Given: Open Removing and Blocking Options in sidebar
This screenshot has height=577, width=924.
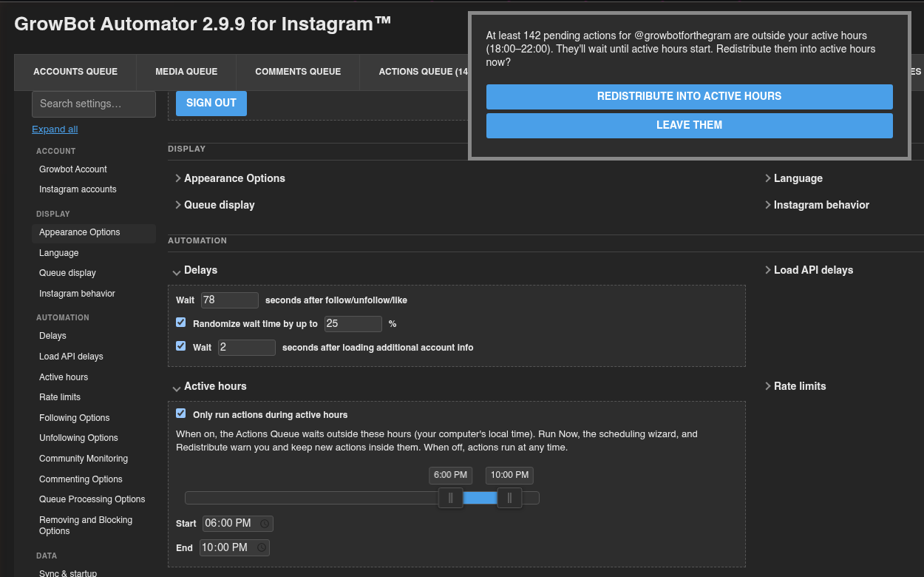Looking at the screenshot, I should (86, 526).
